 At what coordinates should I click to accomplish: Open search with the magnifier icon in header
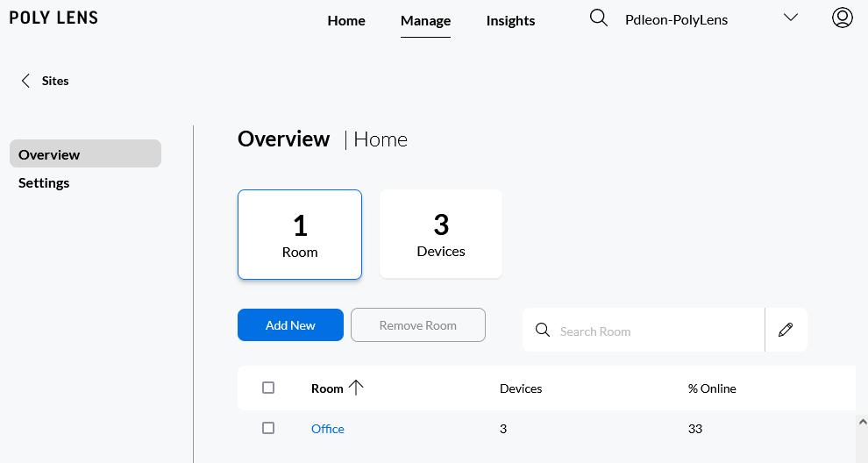point(599,18)
